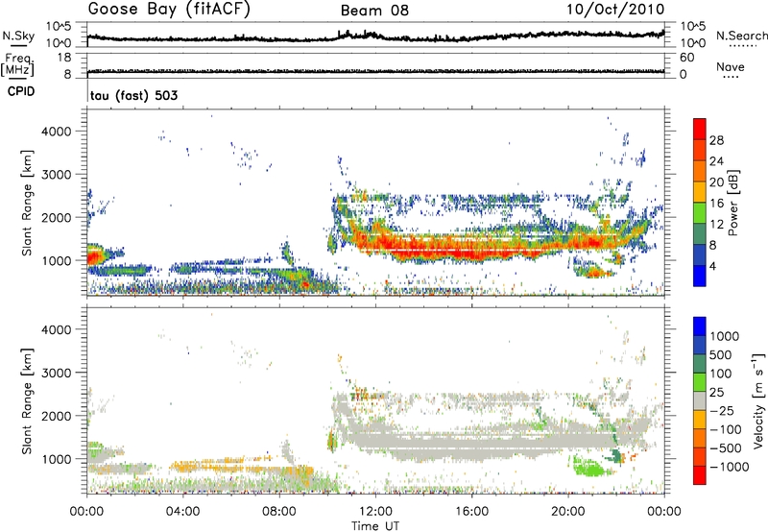
Task: Click the sky noise trace in the top panel
Action: [375, 37]
